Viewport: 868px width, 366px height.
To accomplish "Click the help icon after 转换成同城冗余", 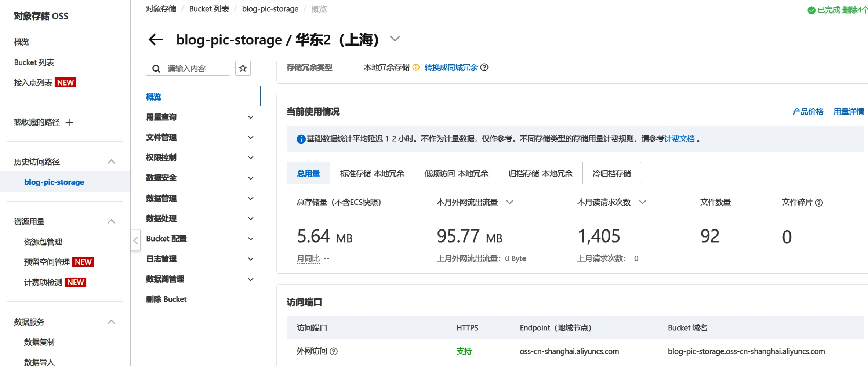I will 484,68.
